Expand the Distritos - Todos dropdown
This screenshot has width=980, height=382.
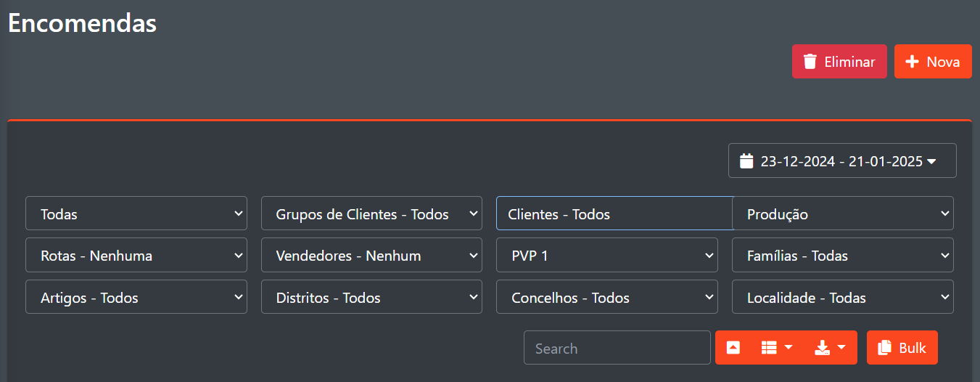(x=371, y=297)
